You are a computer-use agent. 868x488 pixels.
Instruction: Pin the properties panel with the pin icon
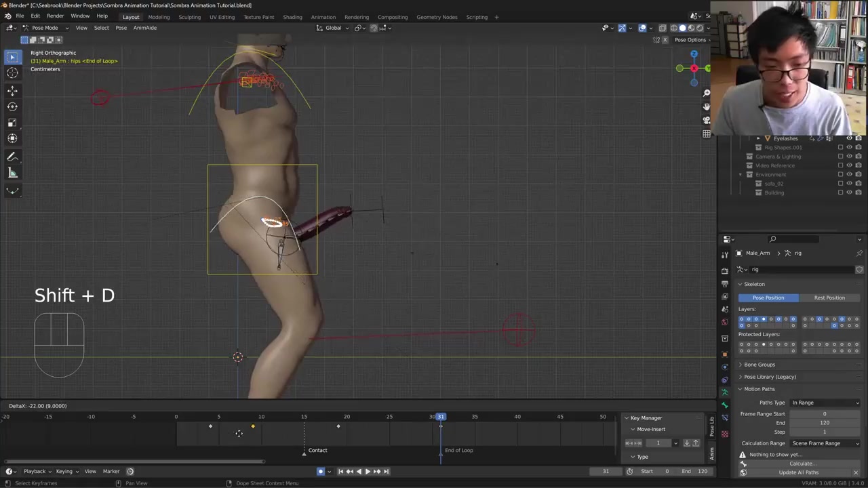point(859,253)
